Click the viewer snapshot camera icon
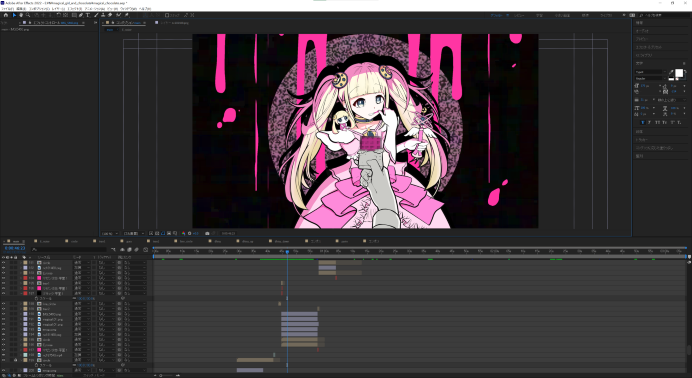The height and width of the screenshot is (378, 692). pos(207,233)
